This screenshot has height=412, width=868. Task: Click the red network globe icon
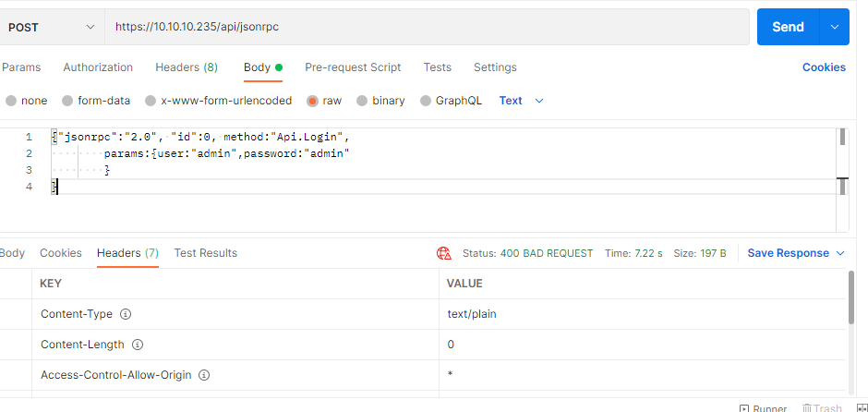click(444, 253)
